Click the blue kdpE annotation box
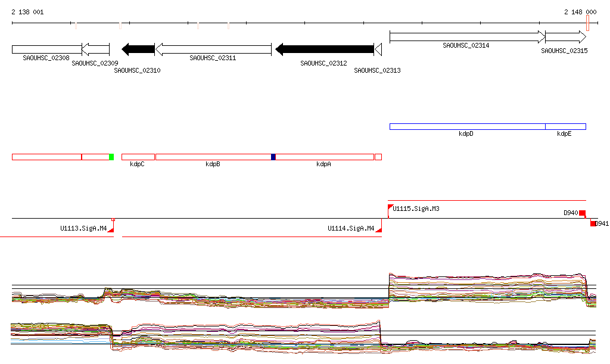The image size is (610, 364). (565, 126)
